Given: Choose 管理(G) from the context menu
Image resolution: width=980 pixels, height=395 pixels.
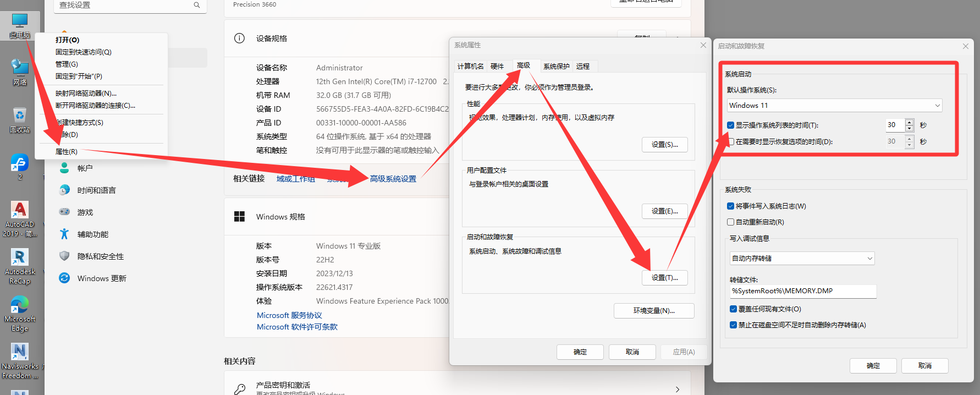Looking at the screenshot, I should click(67, 64).
